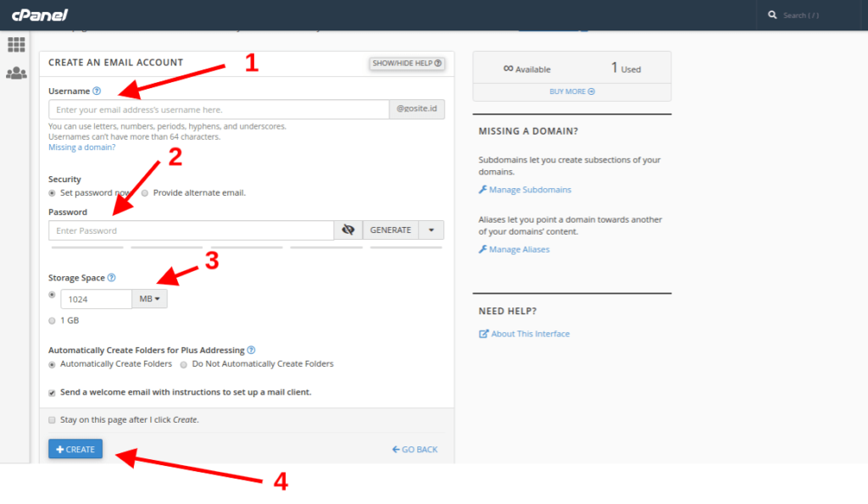Click the Enter Password field
Image resolution: width=868 pixels, height=504 pixels.
(x=191, y=230)
